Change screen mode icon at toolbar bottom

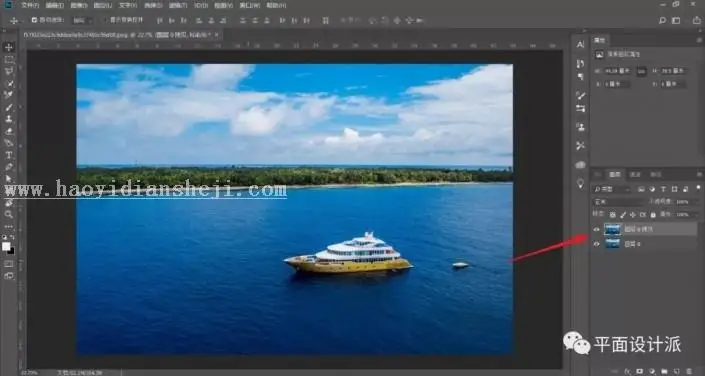pyautogui.click(x=9, y=276)
